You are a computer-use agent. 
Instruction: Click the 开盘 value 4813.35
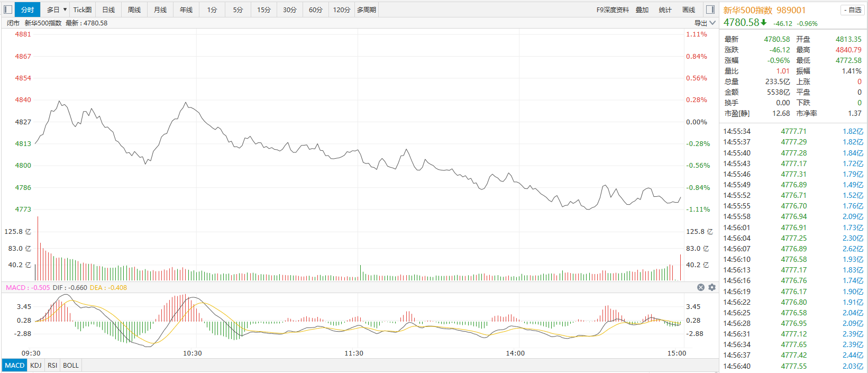click(x=848, y=39)
